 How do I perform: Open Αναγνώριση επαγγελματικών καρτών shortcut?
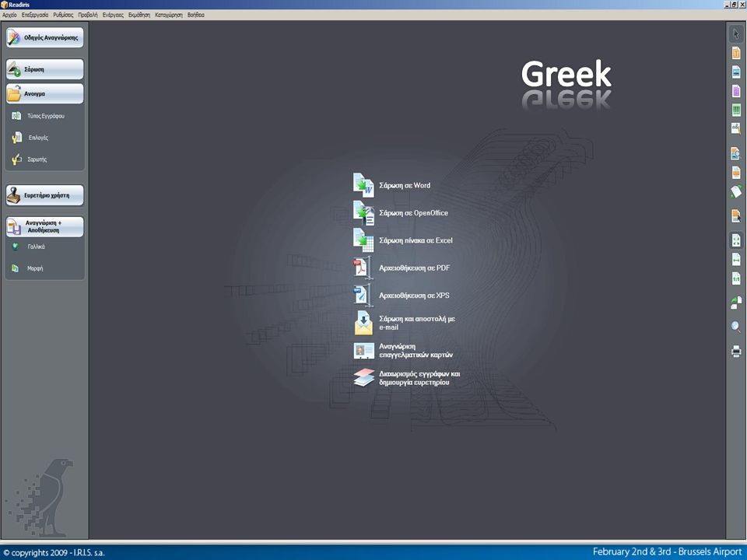[403, 351]
